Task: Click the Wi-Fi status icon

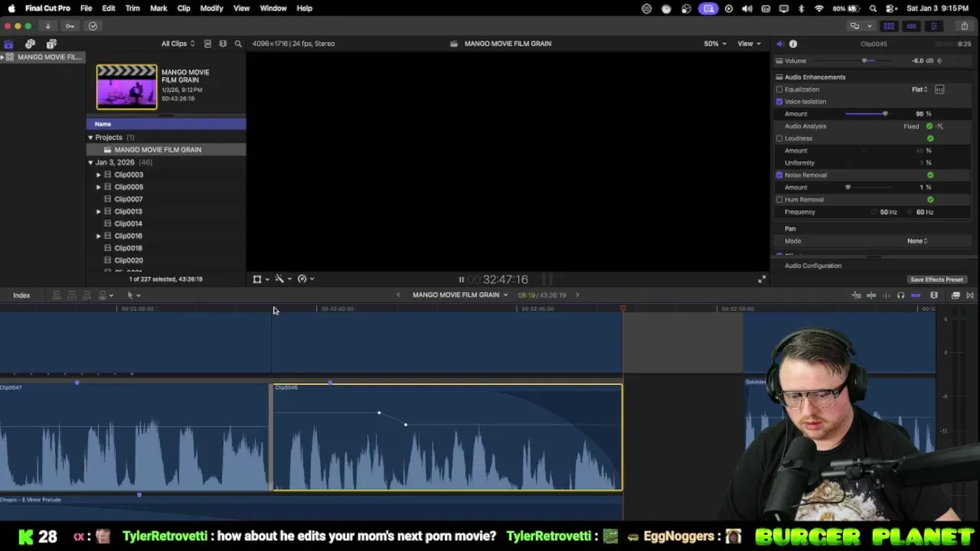Action: 819,8
